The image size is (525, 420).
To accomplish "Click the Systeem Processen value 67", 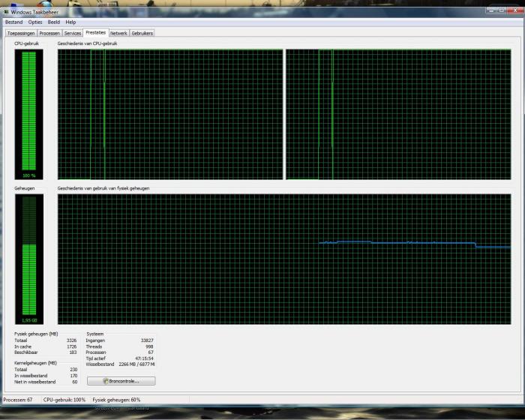I will (x=151, y=352).
